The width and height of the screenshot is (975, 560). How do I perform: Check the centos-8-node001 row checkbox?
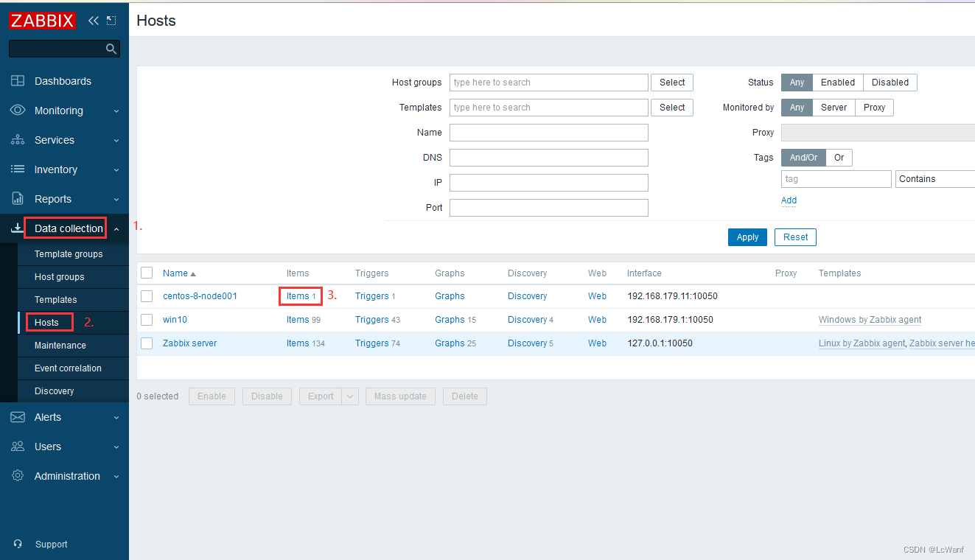click(x=147, y=296)
